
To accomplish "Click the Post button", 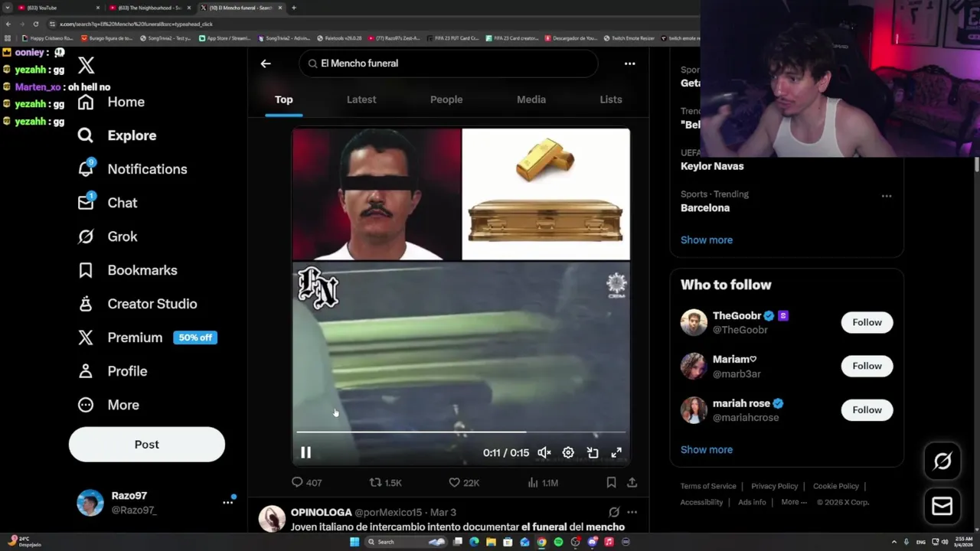I will [x=147, y=445].
